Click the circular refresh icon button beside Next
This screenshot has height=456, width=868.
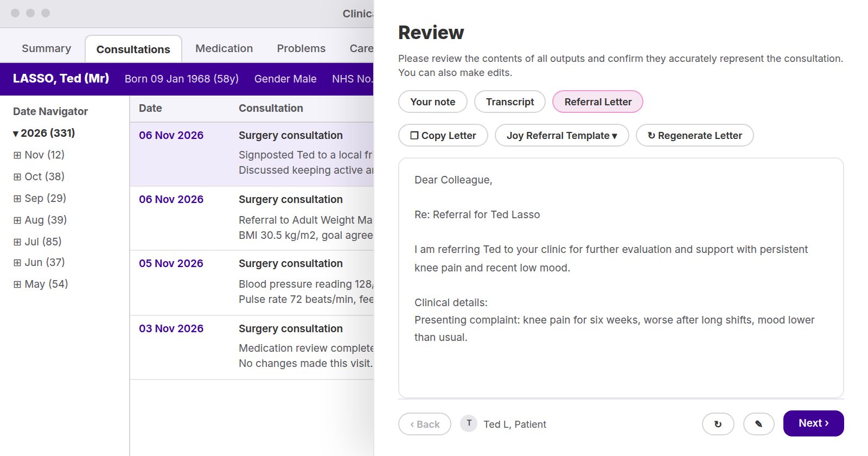718,424
